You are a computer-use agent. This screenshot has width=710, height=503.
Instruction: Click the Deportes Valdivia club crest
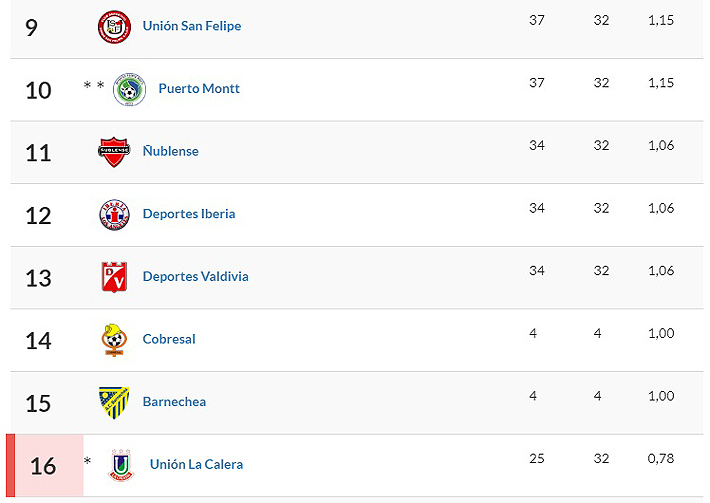pyautogui.click(x=114, y=277)
